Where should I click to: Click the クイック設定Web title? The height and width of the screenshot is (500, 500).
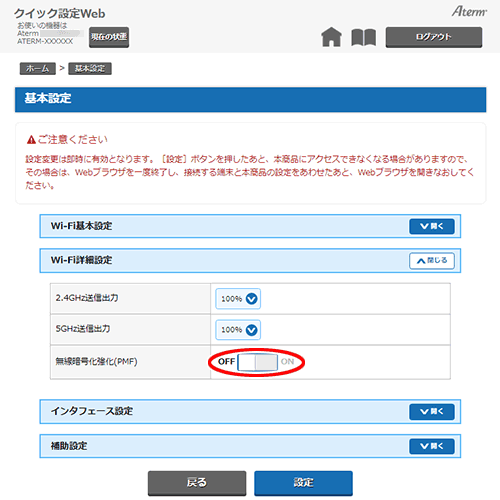point(59,13)
